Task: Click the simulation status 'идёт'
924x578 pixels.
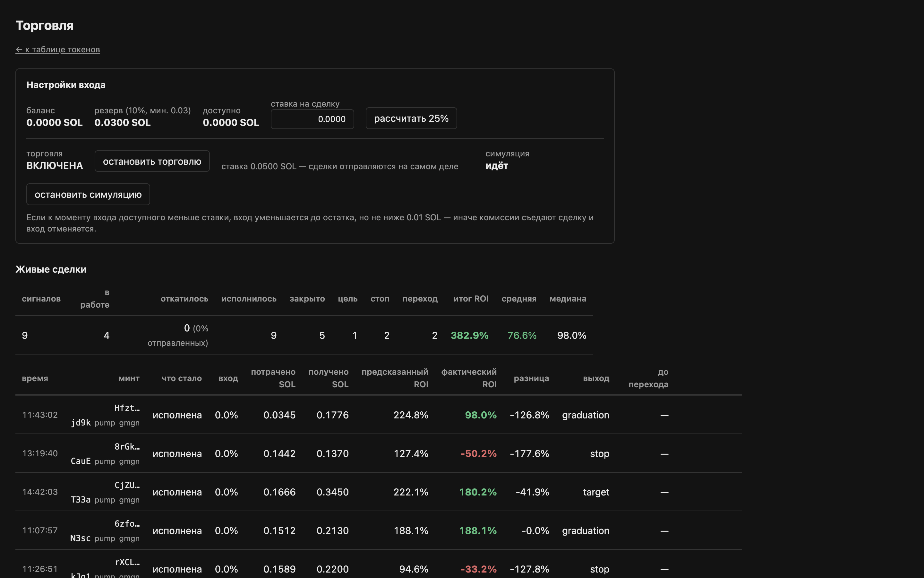Action: (x=497, y=165)
